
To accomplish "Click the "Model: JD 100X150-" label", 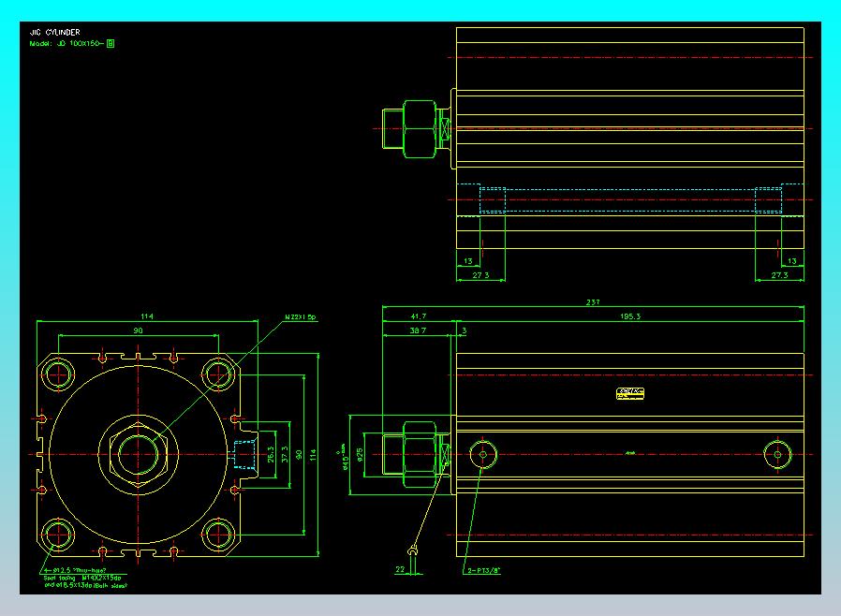I will coord(66,43).
